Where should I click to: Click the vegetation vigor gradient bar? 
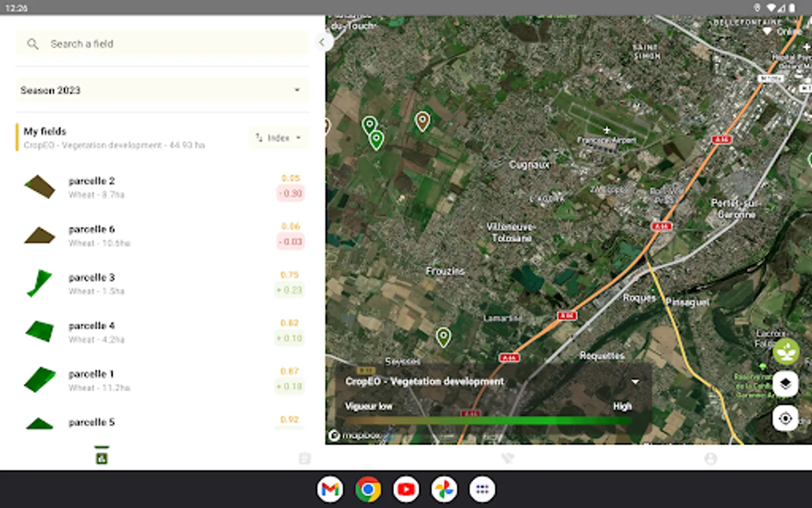pos(489,421)
